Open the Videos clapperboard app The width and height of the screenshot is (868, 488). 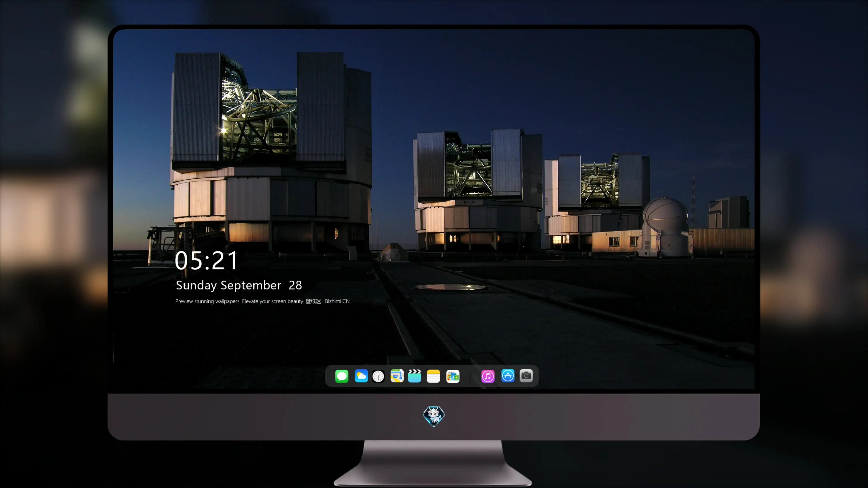tap(415, 376)
